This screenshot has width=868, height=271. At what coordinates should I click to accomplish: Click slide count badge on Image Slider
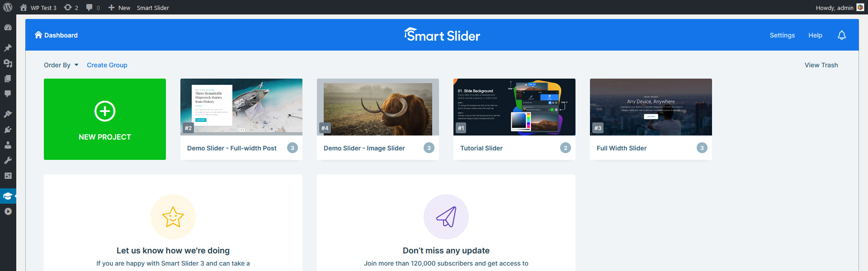pyautogui.click(x=429, y=148)
